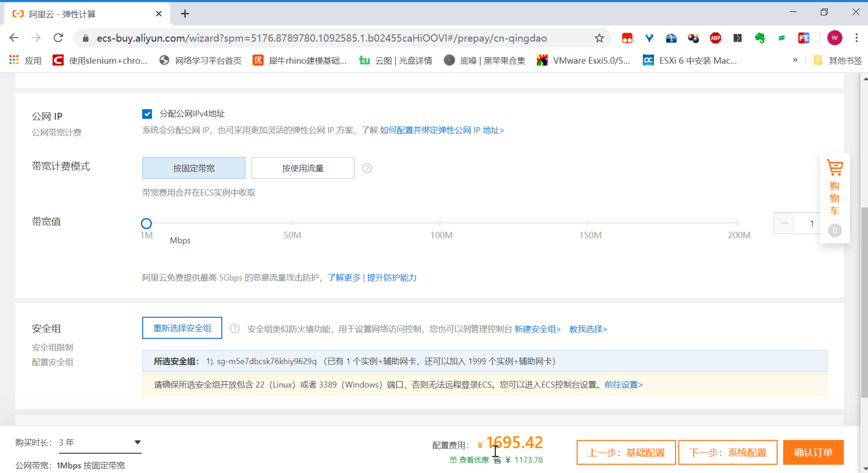Go to 上一步：基础配置
The height and width of the screenshot is (473, 868).
pos(626,452)
